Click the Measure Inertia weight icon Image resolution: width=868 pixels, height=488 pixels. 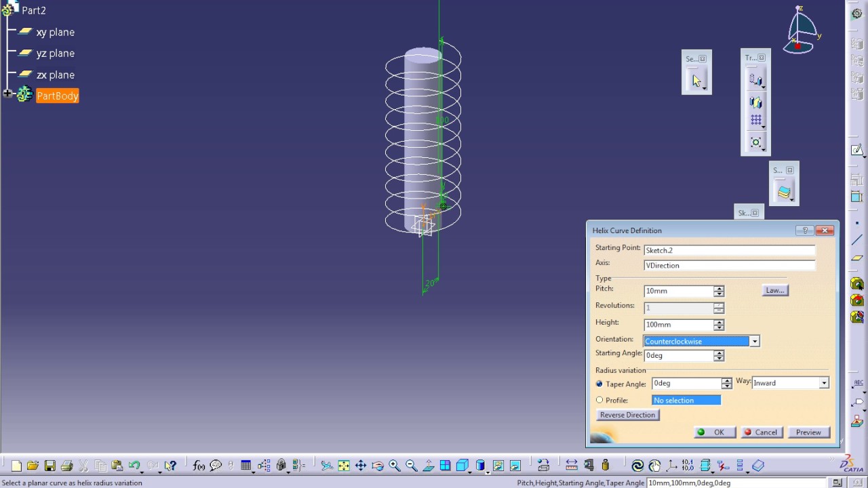606,466
